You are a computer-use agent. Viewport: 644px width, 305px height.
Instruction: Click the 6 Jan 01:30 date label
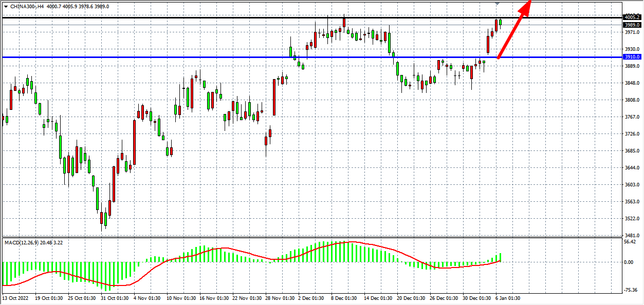pyautogui.click(x=508, y=298)
